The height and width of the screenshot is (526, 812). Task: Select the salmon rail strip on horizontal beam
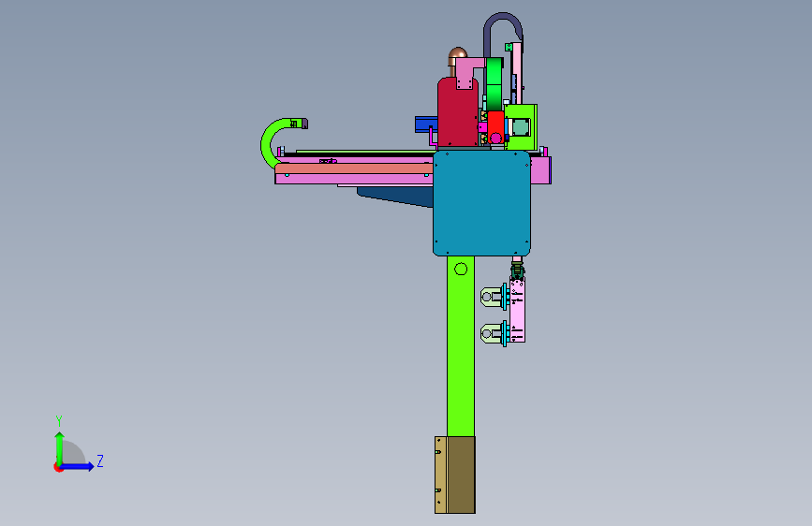[x=354, y=168]
